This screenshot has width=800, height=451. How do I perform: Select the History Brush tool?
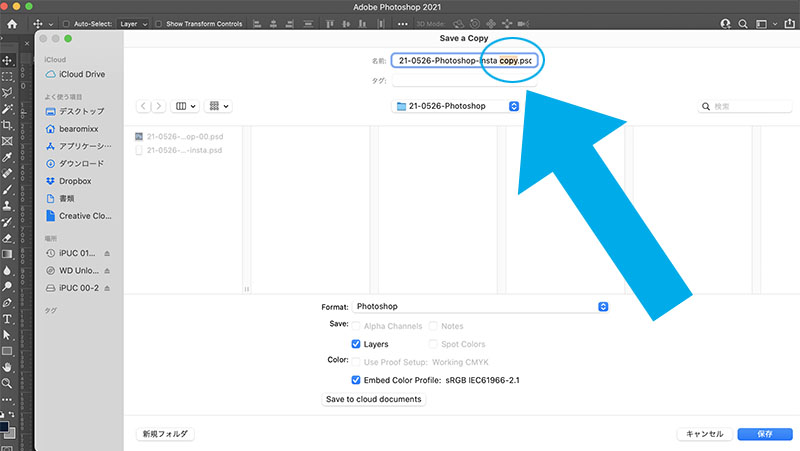pos(7,222)
